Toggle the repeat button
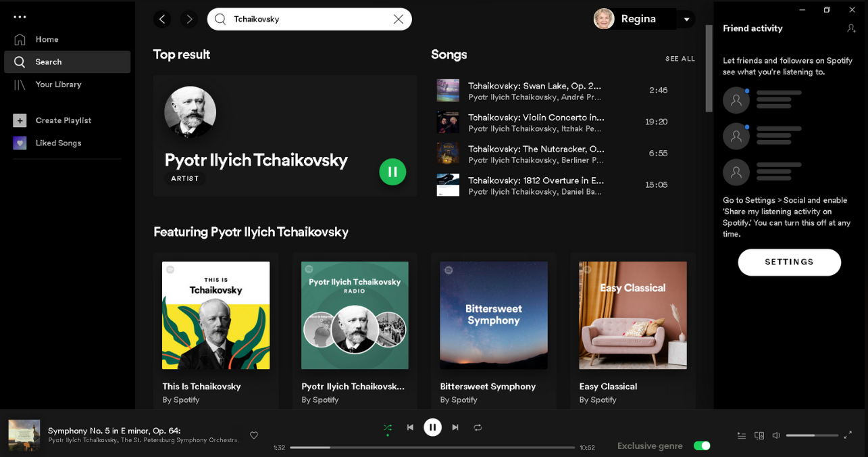The width and height of the screenshot is (868, 457). click(478, 427)
